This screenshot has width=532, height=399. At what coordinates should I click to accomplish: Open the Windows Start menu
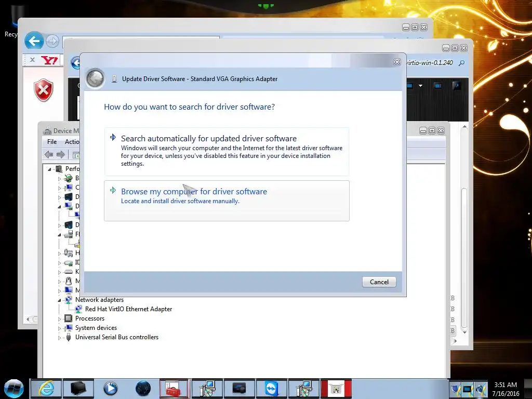(x=14, y=389)
